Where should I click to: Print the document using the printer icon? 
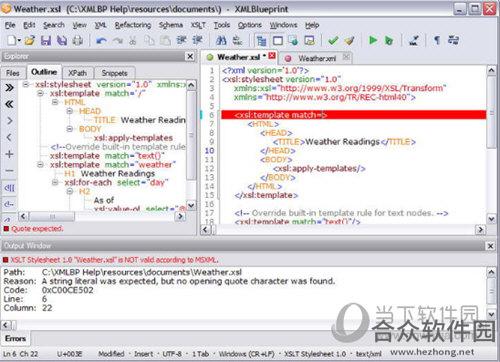pyautogui.click(x=78, y=40)
